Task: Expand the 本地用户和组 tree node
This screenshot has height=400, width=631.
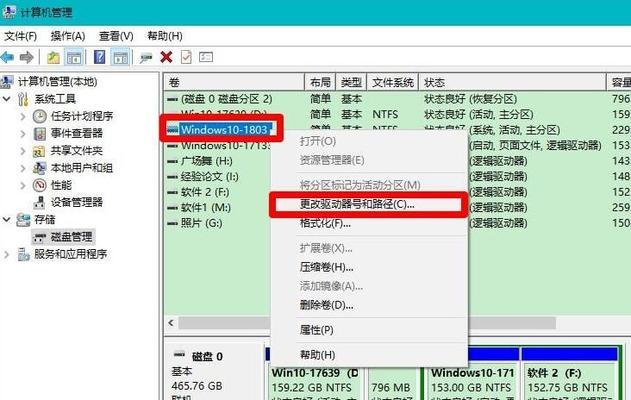Action: coord(23,168)
